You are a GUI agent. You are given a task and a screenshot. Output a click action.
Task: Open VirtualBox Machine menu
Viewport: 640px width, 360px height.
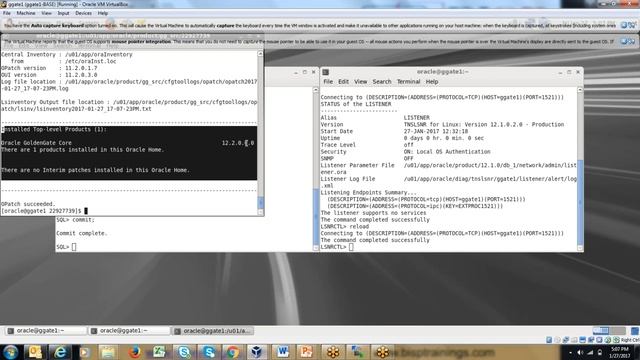pos(26,13)
